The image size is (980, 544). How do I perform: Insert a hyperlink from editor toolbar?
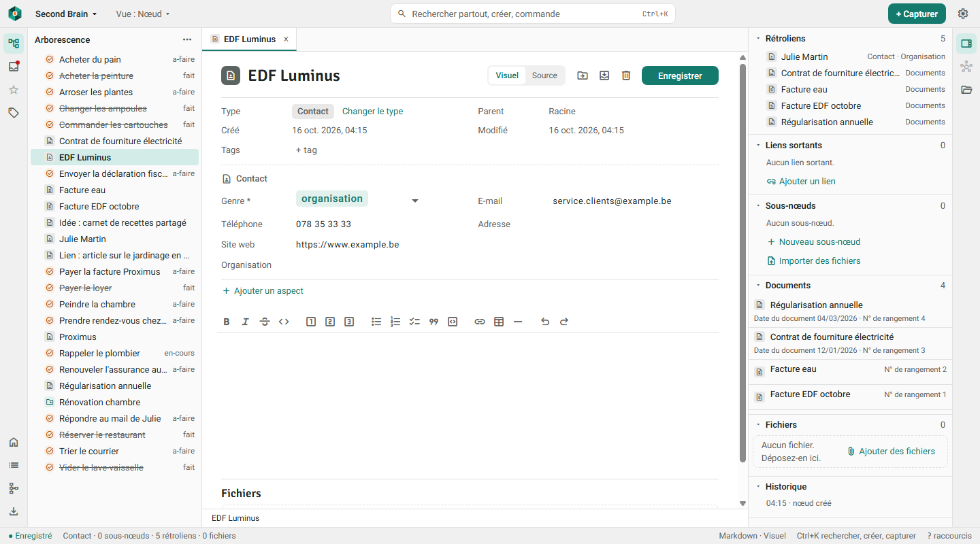(480, 322)
